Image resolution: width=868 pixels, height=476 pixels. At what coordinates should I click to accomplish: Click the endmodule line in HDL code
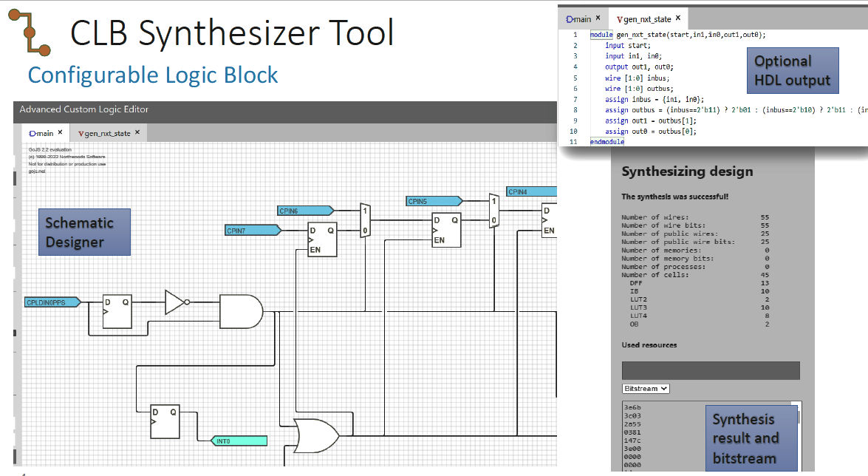[607, 141]
